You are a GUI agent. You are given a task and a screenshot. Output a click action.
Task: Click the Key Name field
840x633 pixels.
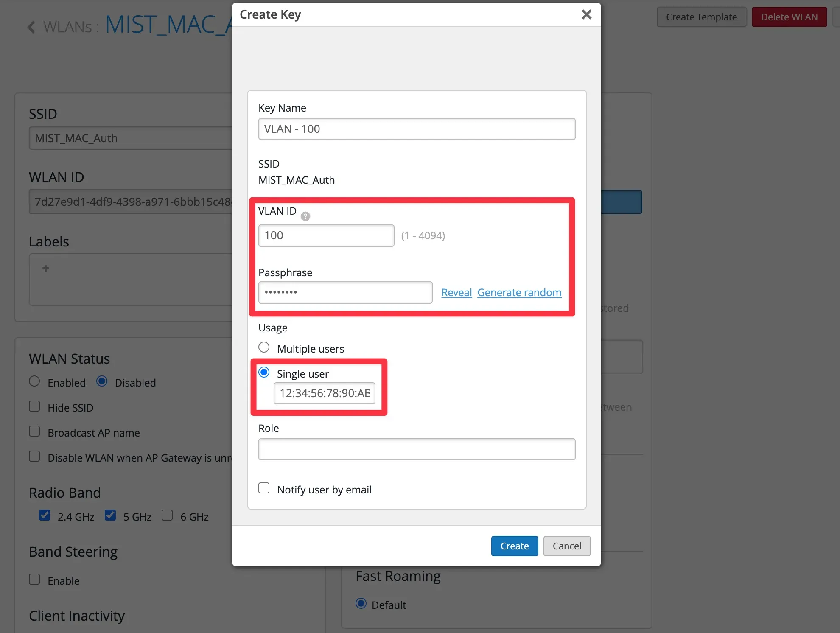[417, 129]
